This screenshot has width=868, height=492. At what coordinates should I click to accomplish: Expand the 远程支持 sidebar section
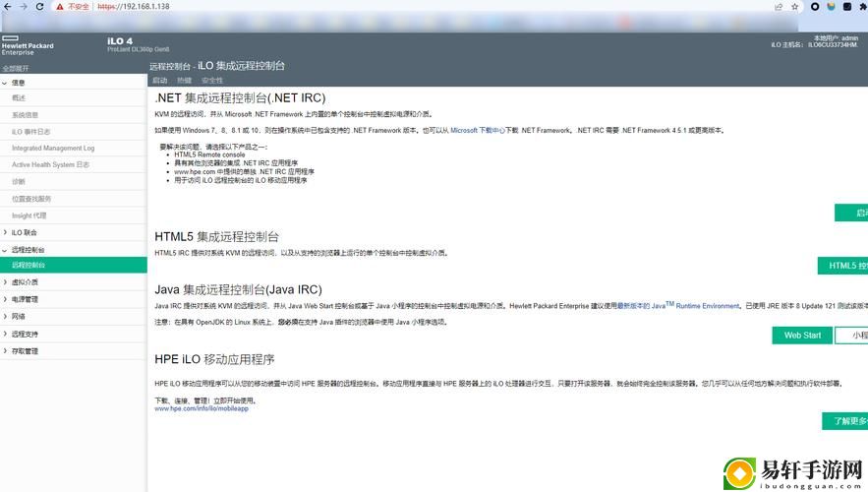tap(5, 335)
